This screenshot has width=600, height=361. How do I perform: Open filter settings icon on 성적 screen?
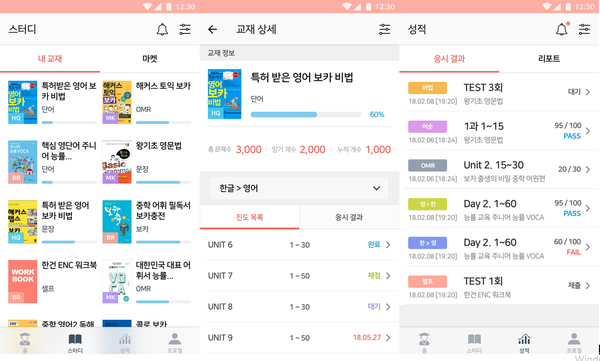(x=584, y=29)
